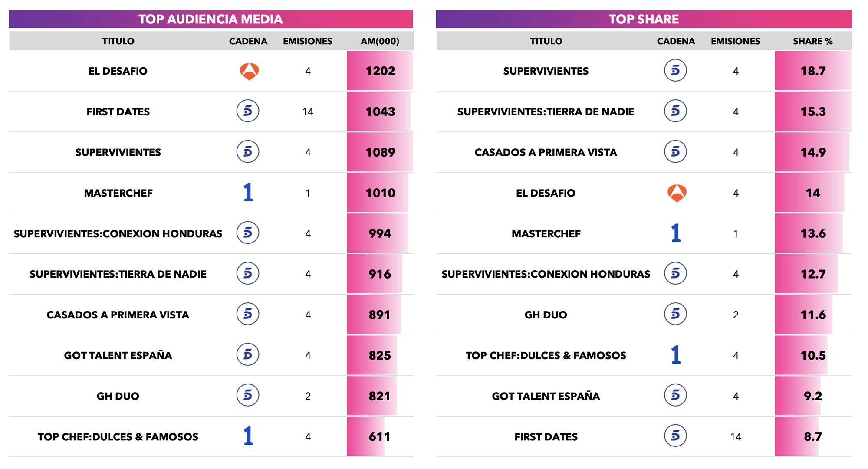Click La 1 logo beside Masterchef in audience table
Image resolution: width=868 pixels, height=469 pixels.
pos(248,192)
